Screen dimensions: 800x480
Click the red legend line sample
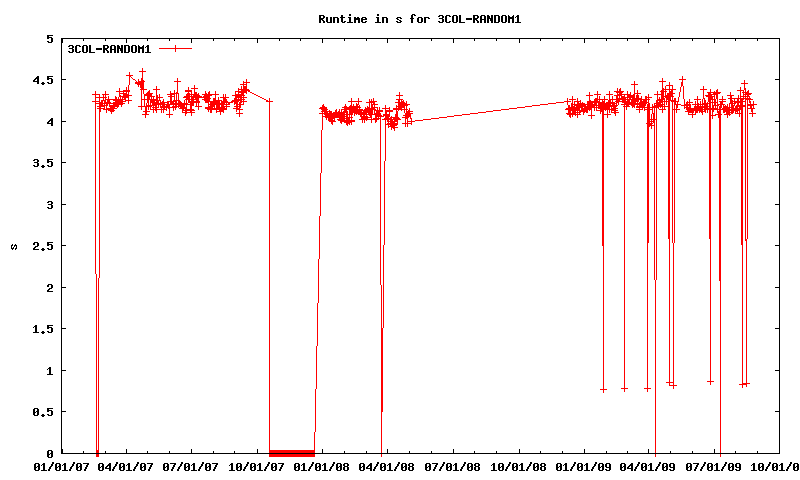tap(175, 48)
